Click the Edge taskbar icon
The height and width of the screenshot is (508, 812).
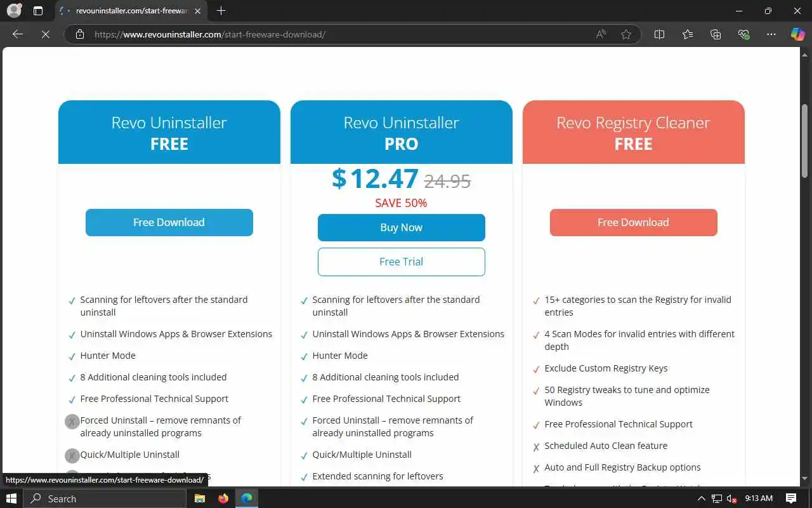(247, 498)
